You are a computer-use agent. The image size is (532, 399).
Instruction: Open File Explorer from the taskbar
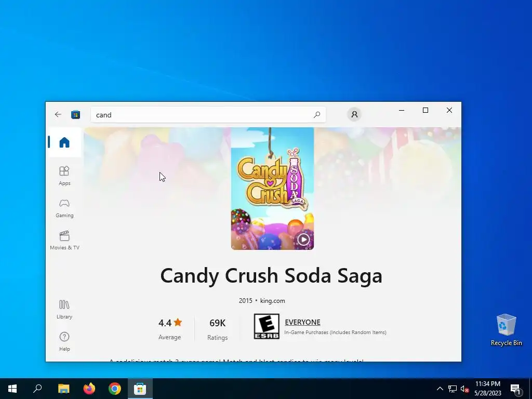point(63,389)
